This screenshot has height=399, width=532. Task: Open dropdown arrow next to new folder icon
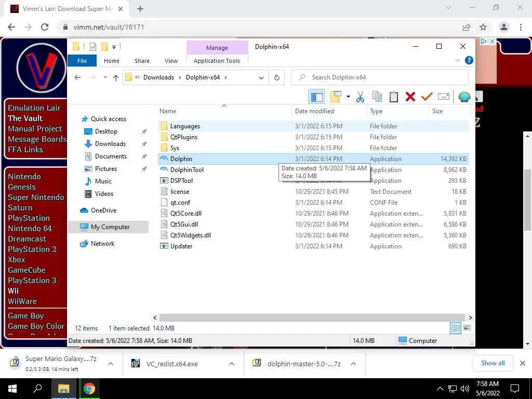tap(348, 97)
